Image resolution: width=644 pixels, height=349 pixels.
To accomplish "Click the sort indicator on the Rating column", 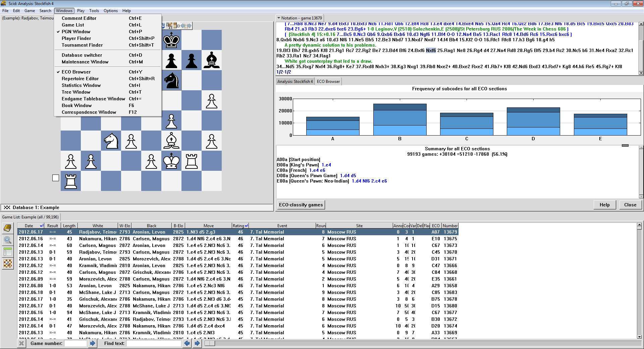I will point(246,226).
